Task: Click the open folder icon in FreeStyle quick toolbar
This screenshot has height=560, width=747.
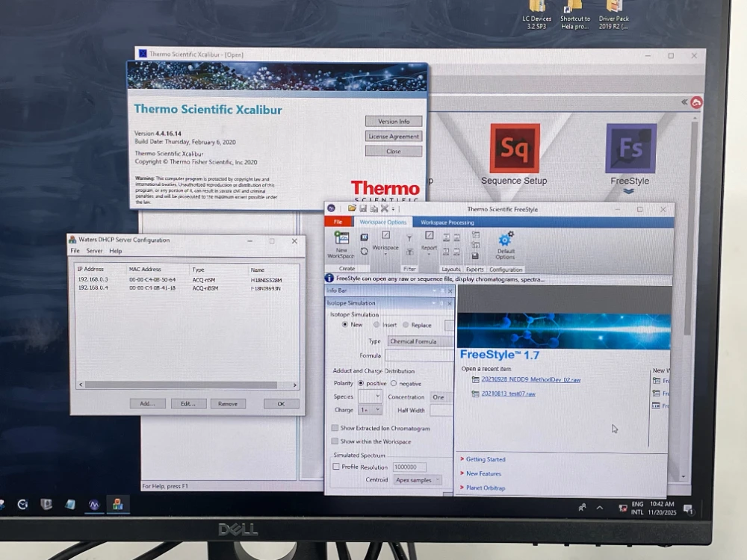Action: point(352,209)
